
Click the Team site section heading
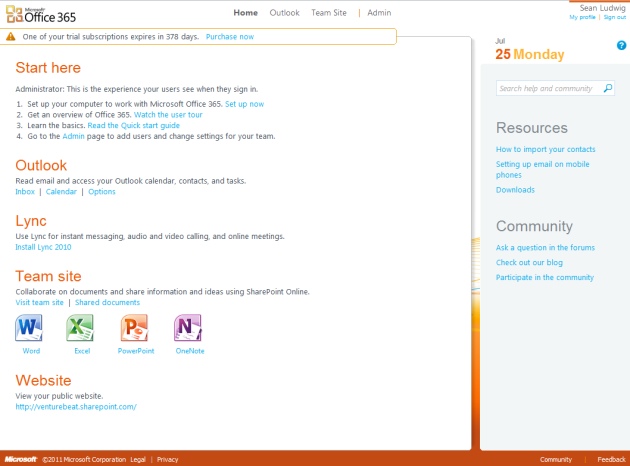48,276
